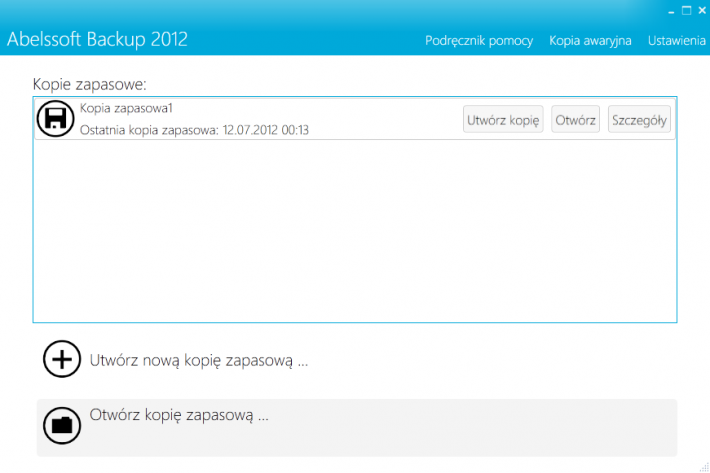The height and width of the screenshot is (473, 710).
Task: Click the window resize grip corner
Action: (704, 467)
